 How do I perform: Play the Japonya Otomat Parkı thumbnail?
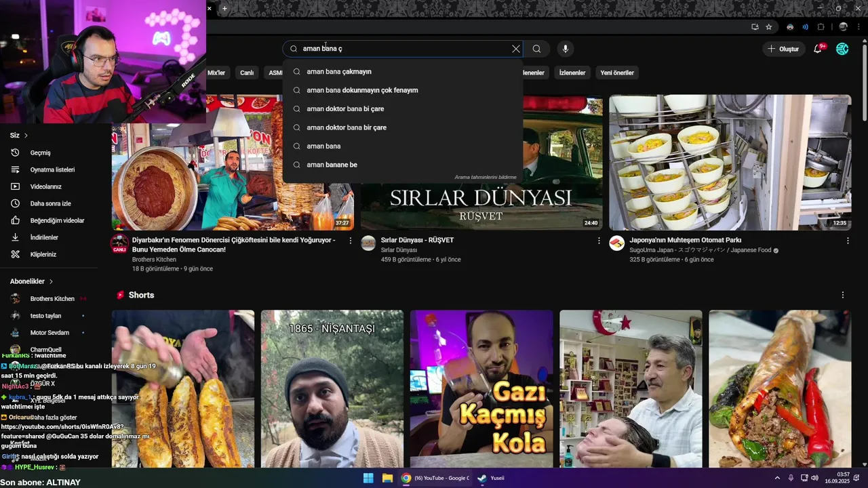point(730,163)
